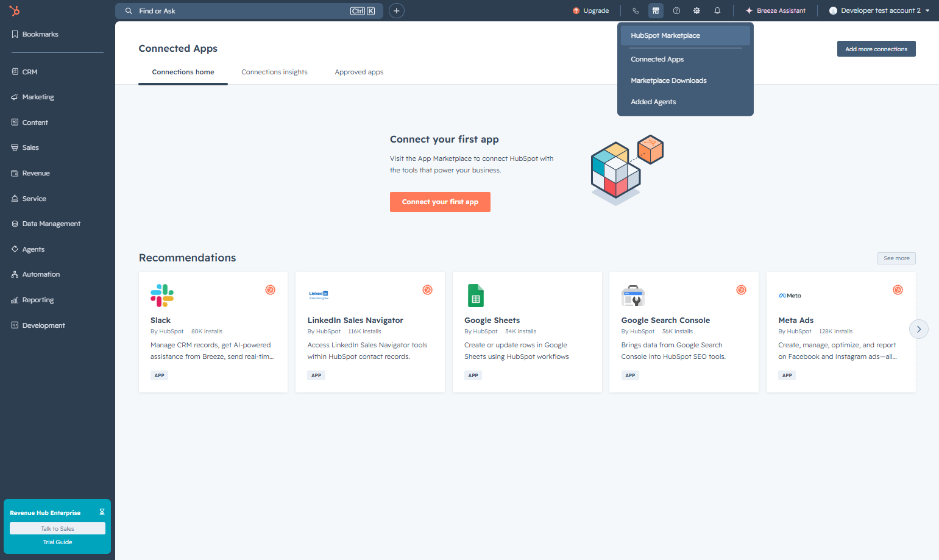Screen dimensions: 939x560
Task: Click See more recommendations button
Action: (x=896, y=258)
